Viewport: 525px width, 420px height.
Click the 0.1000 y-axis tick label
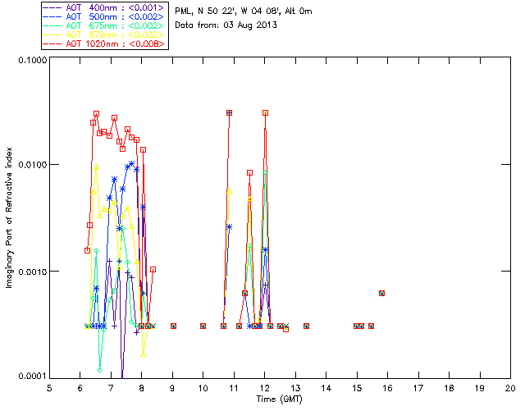32,60
